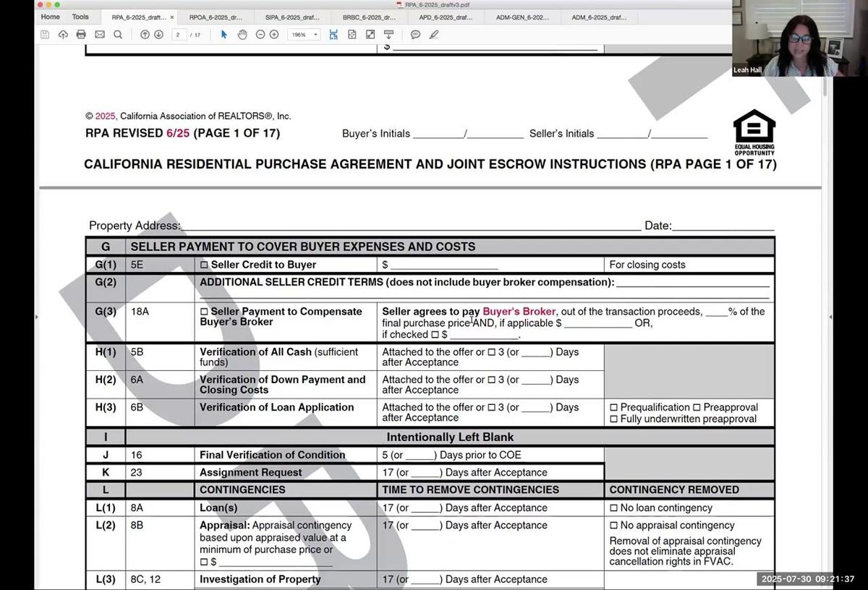Switch to ADM-GEN_6-202 document tab
Screen dimensions: 868x590
click(x=522, y=17)
